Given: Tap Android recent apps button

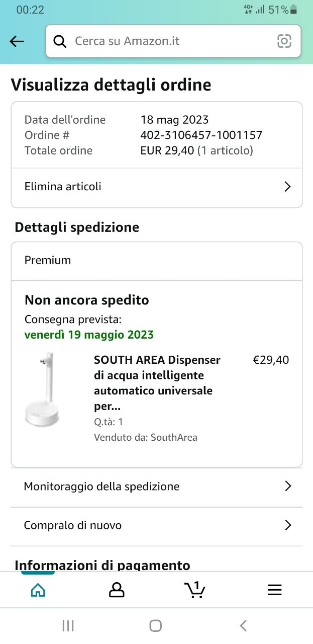Looking at the screenshot, I should click(68, 625).
